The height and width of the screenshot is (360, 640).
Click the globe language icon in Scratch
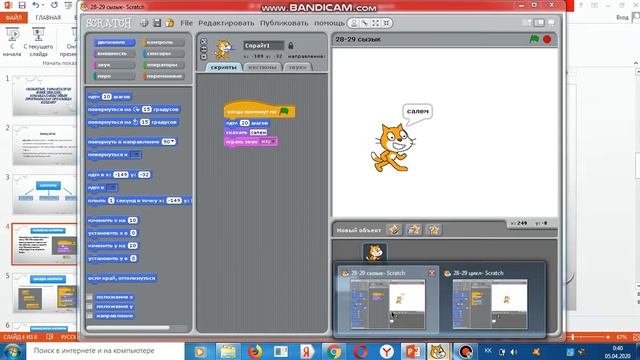pos(144,23)
